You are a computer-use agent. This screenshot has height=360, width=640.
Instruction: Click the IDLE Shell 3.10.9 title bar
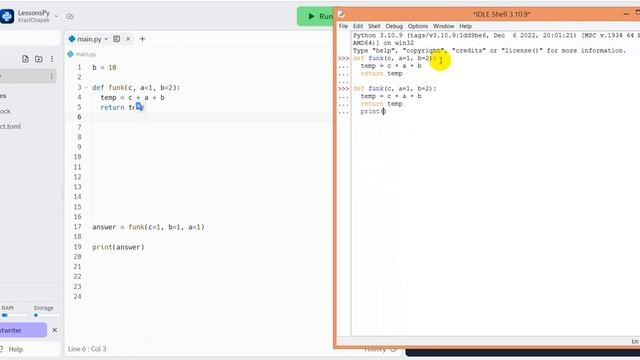pos(501,14)
